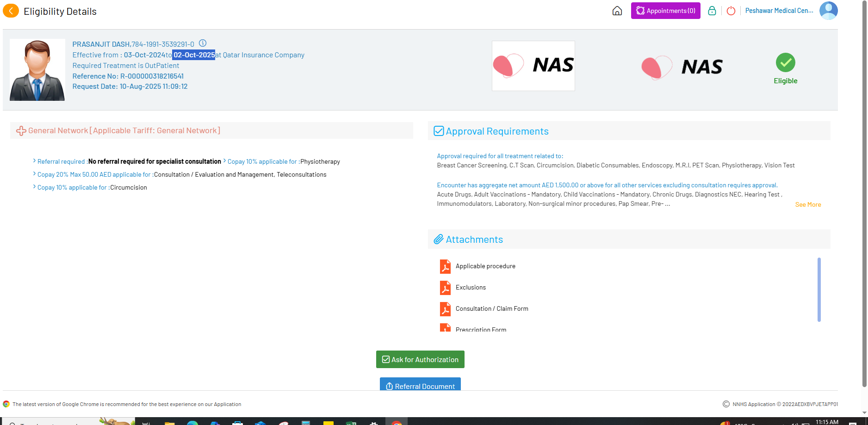This screenshot has width=868, height=425.
Task: Log out with the red power icon
Action: point(731,11)
